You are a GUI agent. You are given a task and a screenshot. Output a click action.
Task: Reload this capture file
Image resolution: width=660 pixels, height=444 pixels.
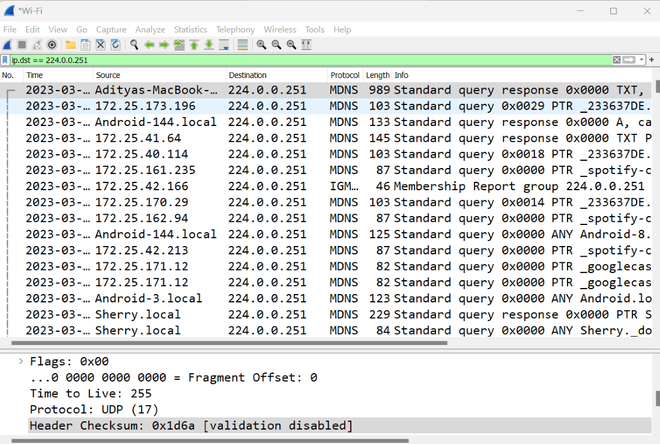point(115,45)
